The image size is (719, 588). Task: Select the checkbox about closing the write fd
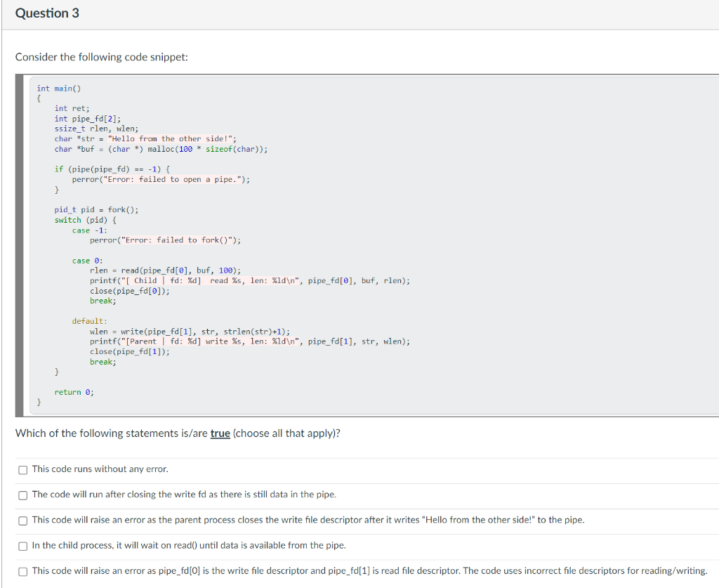point(22,495)
